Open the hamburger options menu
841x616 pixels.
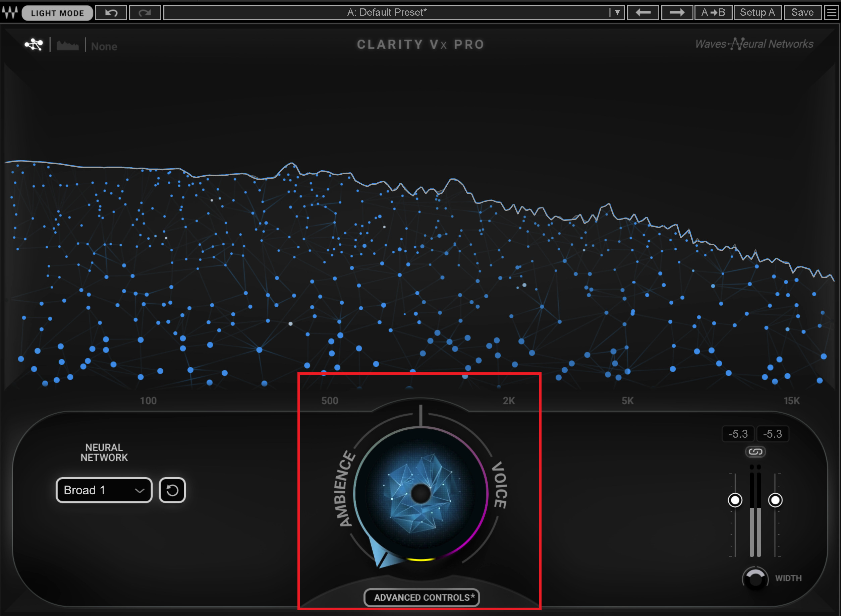click(x=832, y=13)
